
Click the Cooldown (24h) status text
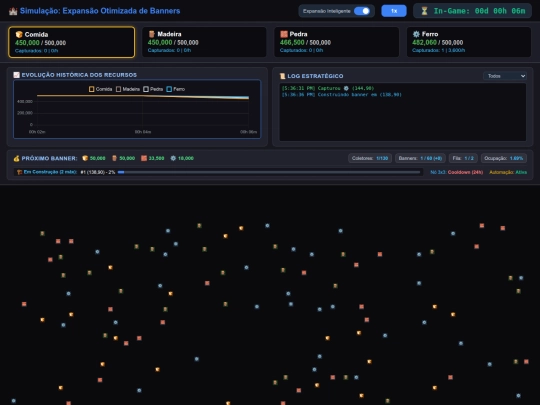(465, 172)
